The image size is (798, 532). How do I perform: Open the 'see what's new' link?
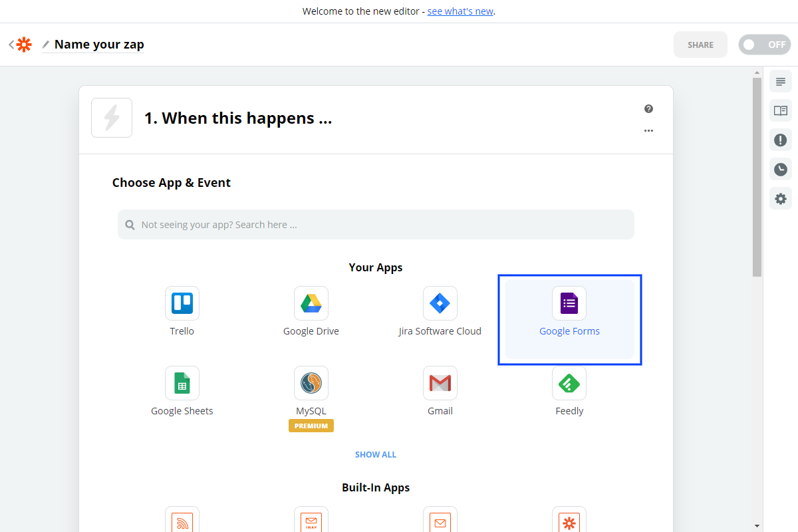click(x=460, y=11)
